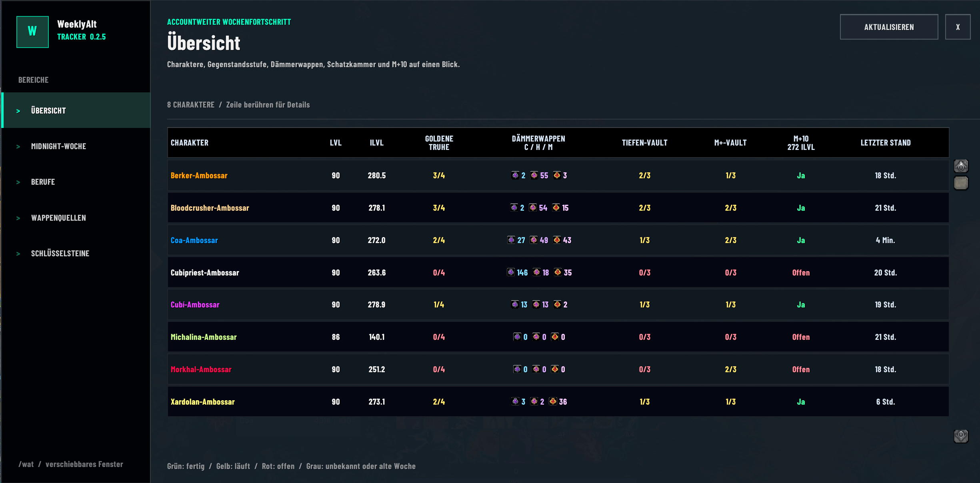The width and height of the screenshot is (980, 483).
Task: Click Xardolan-Ambossar's mythic crest icon showing 36
Action: point(553,401)
